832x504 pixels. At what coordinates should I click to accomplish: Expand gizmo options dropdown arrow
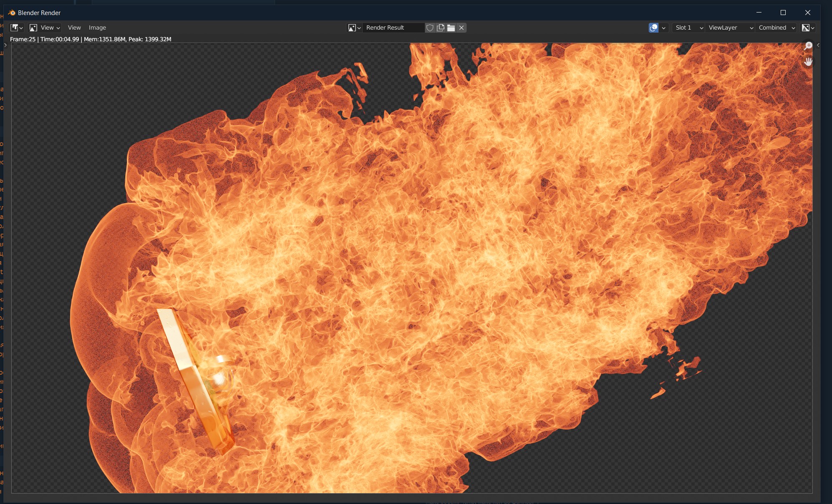click(x=663, y=28)
